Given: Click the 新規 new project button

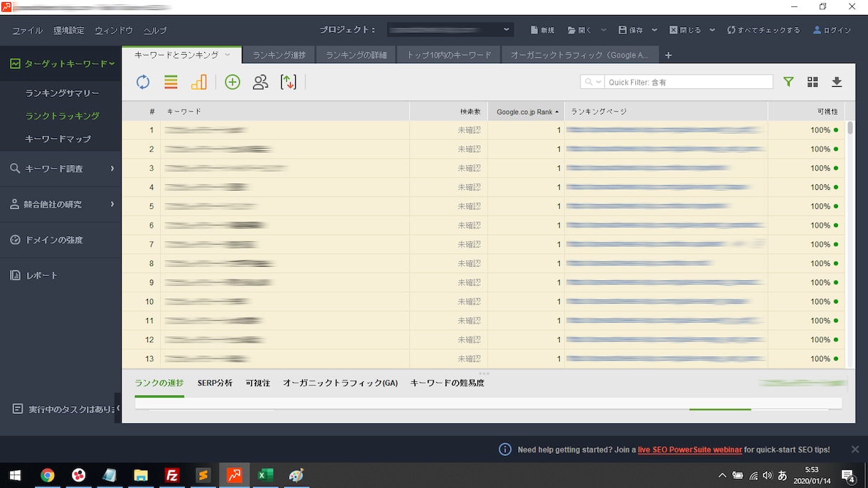Looking at the screenshot, I should 543,30.
